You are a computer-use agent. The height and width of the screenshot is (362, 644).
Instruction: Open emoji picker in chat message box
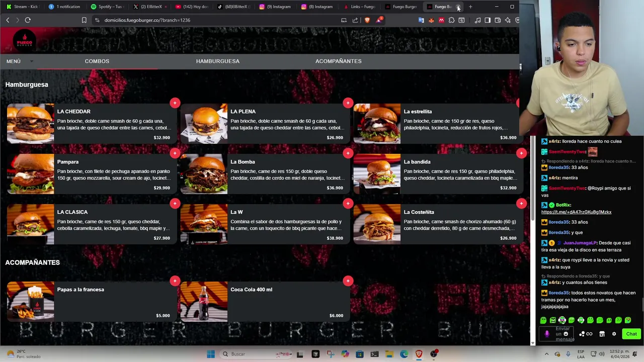[566, 334]
